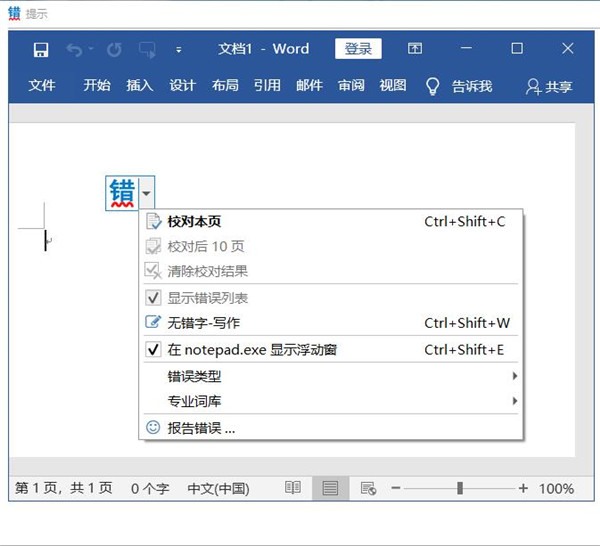
Task: Click 中文(中国) language indicator
Action: (218, 489)
